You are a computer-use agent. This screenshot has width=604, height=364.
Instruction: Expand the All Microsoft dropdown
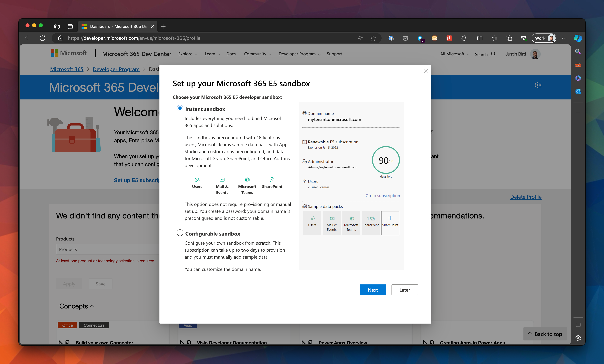coord(455,54)
